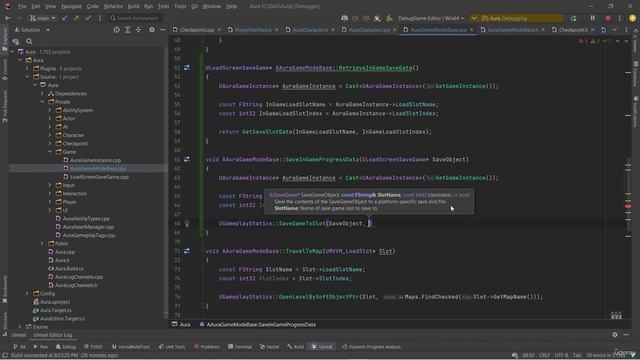Click gutter navigation icon at RetrieveInGameSaveData
The image size is (640, 360).
187,68
